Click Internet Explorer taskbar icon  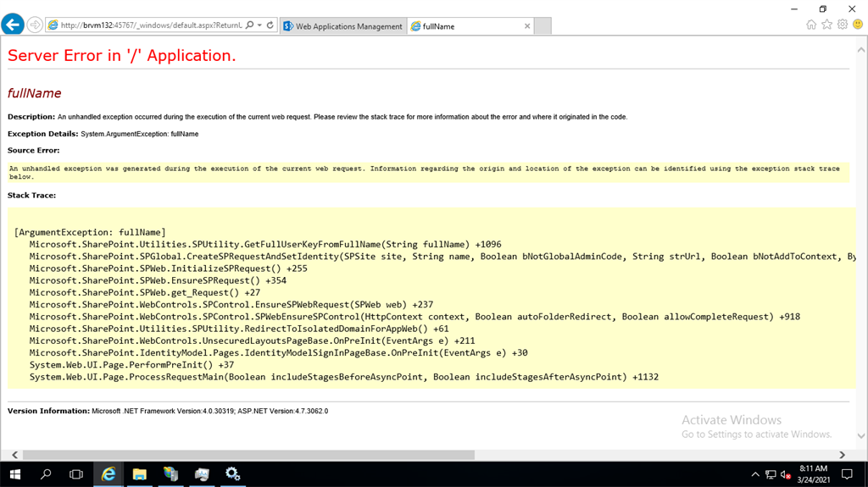tap(108, 474)
